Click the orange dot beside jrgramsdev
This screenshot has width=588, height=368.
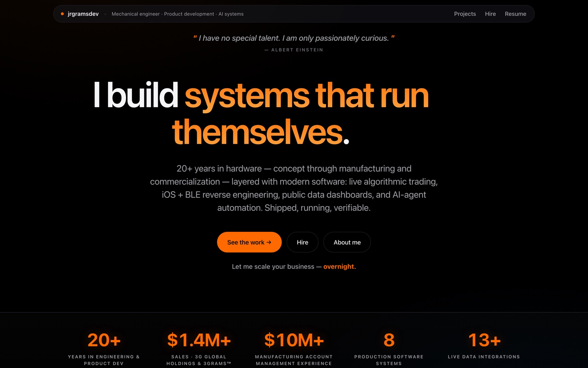tap(62, 14)
